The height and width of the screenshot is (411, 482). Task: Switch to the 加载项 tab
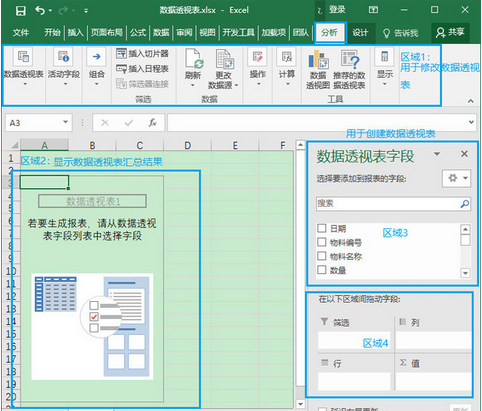pos(273,32)
